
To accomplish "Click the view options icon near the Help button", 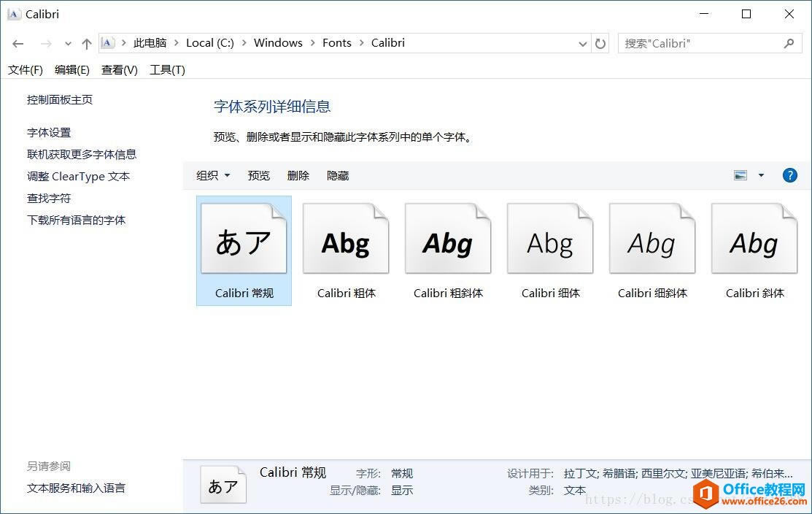I will 741,175.
